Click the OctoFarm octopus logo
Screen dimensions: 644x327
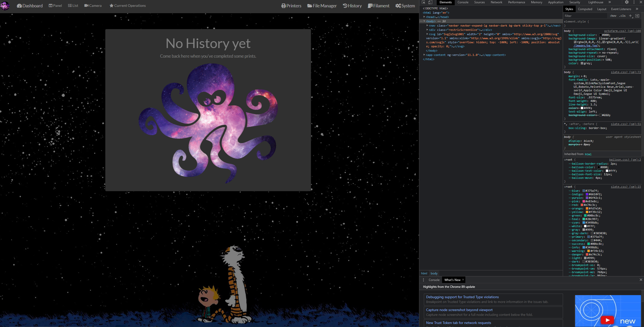pyautogui.click(x=5, y=6)
